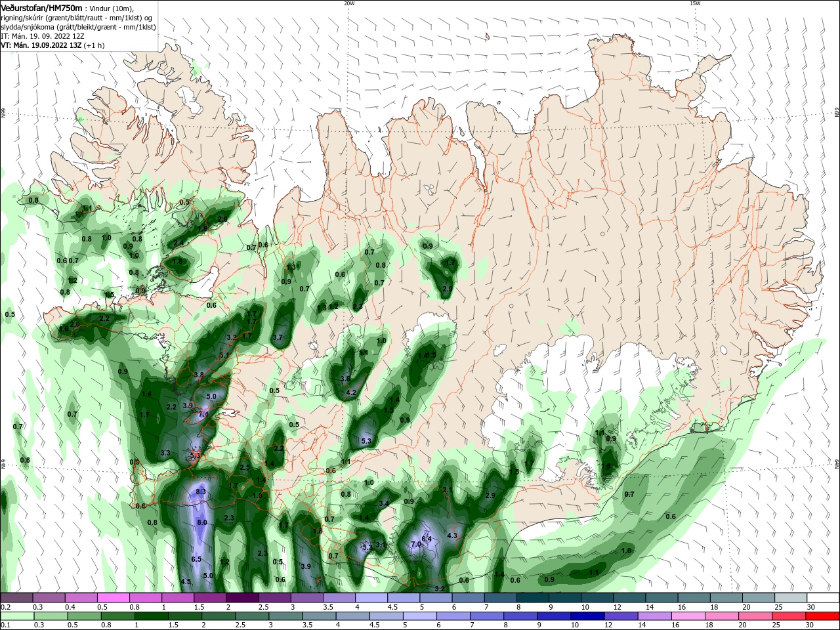Click the 6.5 precipitation value
840x630 pixels.
pyautogui.click(x=196, y=559)
